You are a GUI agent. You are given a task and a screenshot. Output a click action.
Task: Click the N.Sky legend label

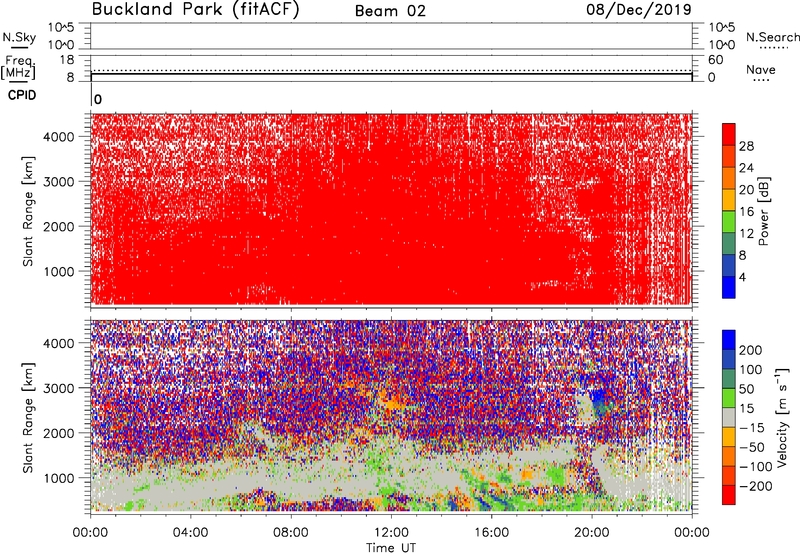[x=19, y=37]
